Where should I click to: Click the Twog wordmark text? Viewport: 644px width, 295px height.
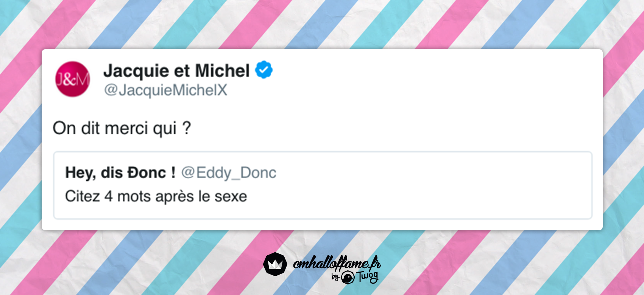(367, 277)
